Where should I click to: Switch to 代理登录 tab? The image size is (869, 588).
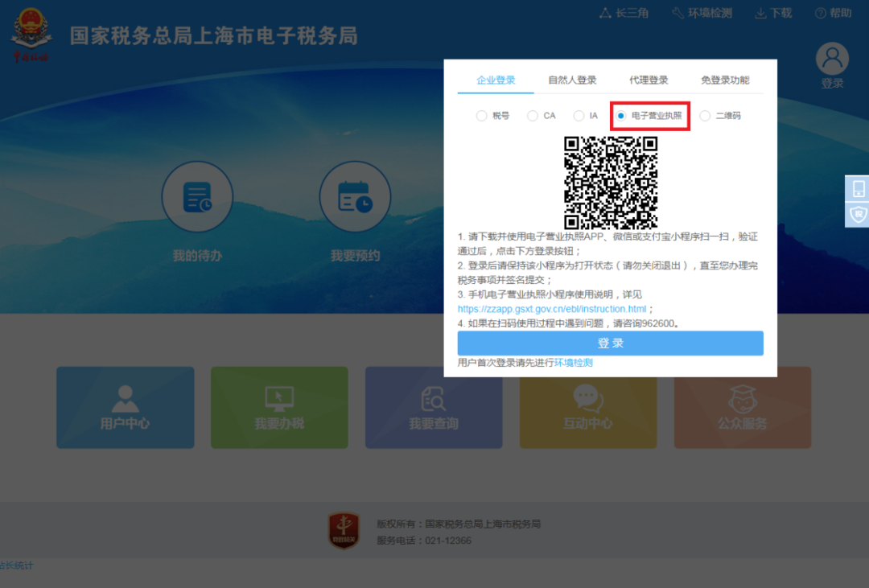[649, 80]
